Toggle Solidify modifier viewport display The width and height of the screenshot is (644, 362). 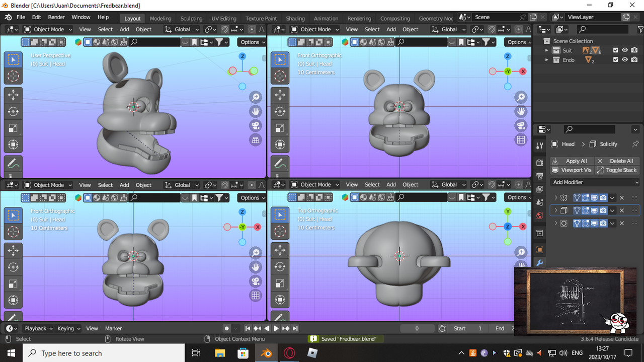tap(594, 210)
